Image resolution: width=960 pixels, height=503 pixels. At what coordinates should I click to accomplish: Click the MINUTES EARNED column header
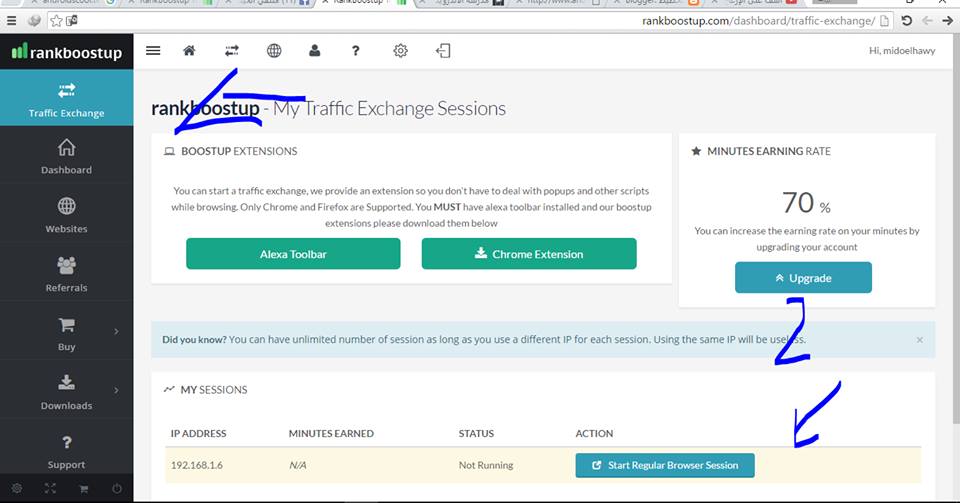[x=331, y=433]
